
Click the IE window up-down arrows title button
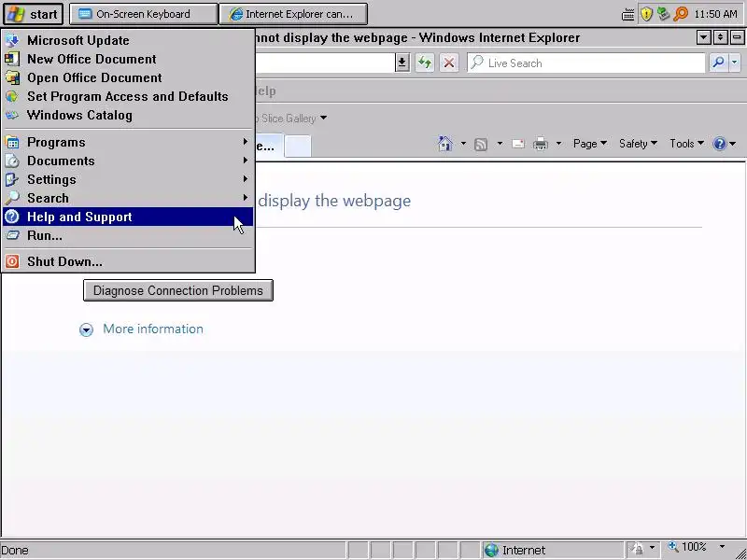coord(720,37)
